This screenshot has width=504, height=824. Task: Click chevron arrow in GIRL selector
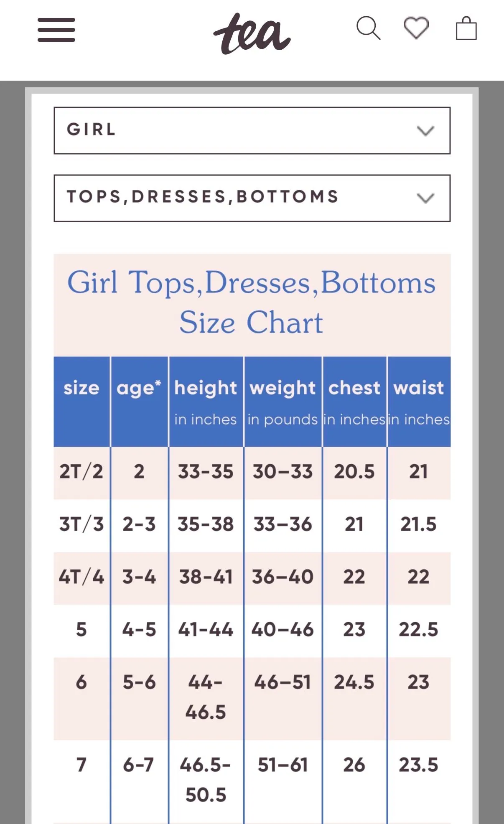425,131
